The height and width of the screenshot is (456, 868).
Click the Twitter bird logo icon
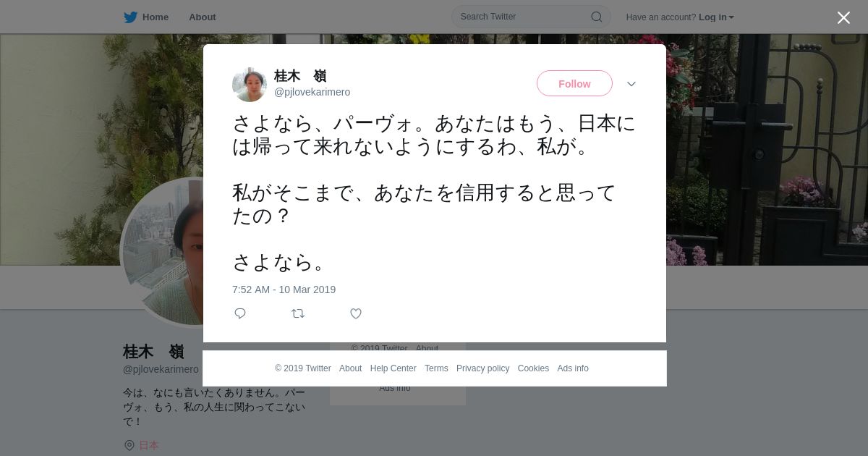pos(130,17)
